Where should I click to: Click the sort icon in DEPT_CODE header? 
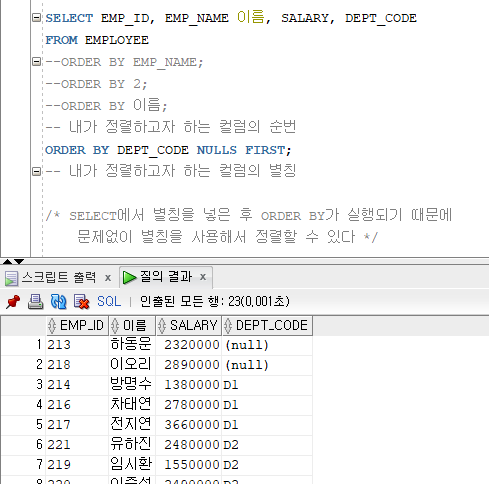pyautogui.click(x=228, y=326)
